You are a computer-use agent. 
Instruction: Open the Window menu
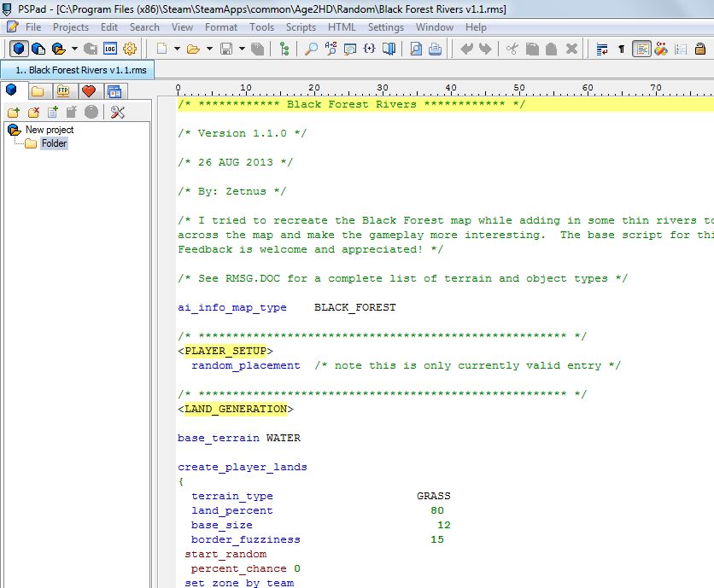click(435, 27)
